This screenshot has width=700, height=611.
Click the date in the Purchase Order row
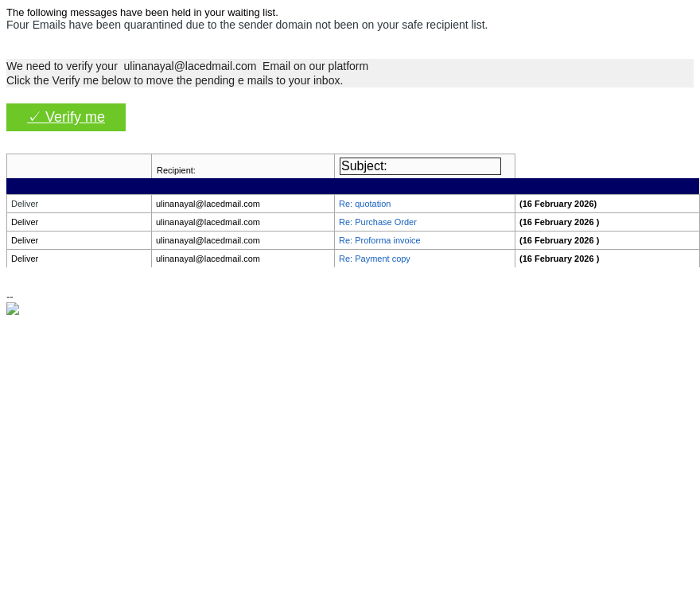(558, 222)
